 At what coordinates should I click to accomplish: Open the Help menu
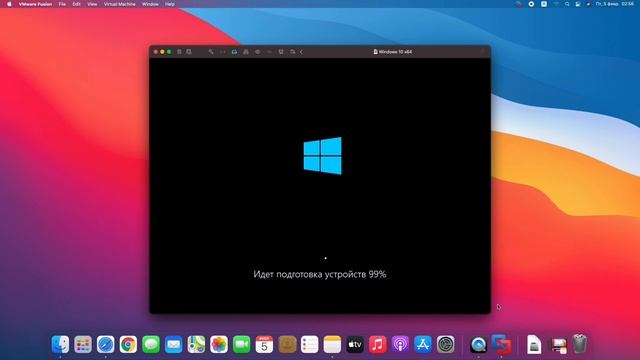point(170,4)
